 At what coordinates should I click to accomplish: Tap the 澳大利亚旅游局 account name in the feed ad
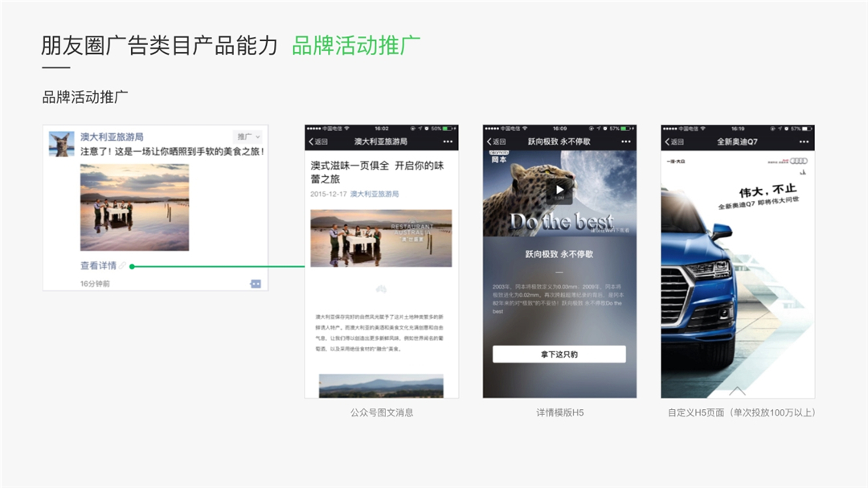coord(112,137)
